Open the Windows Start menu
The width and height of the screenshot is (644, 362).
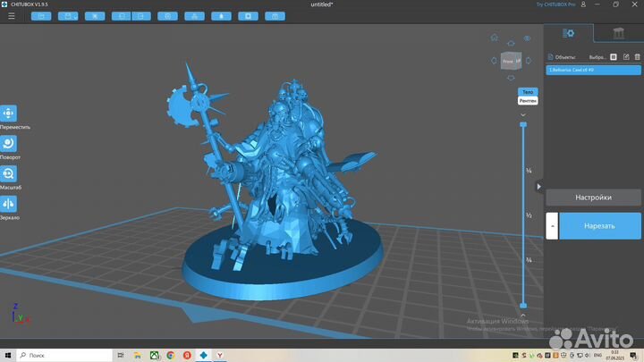pyautogui.click(x=8, y=356)
